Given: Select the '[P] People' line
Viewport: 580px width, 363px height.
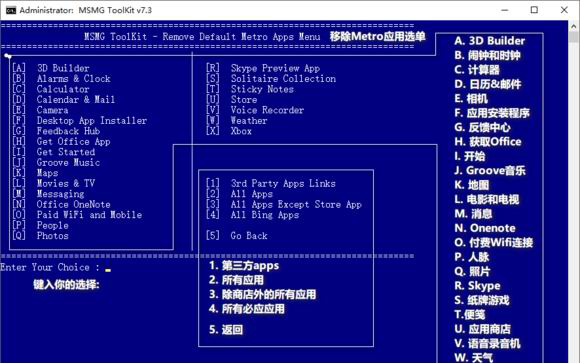Looking at the screenshot, I should coord(40,225).
